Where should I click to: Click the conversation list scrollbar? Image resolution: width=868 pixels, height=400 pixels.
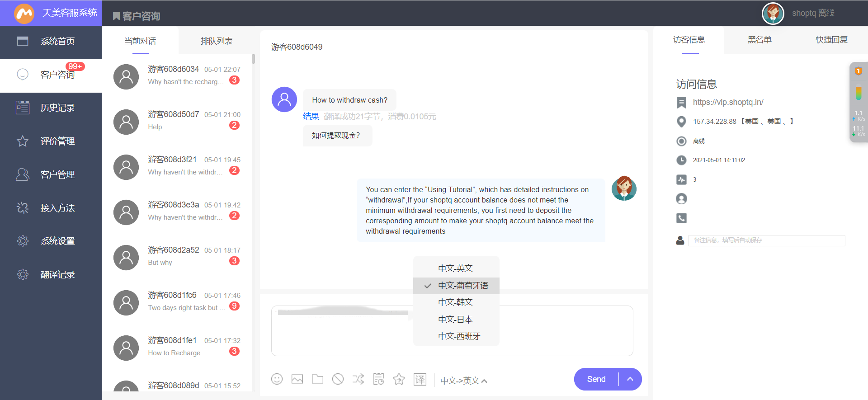point(253,59)
